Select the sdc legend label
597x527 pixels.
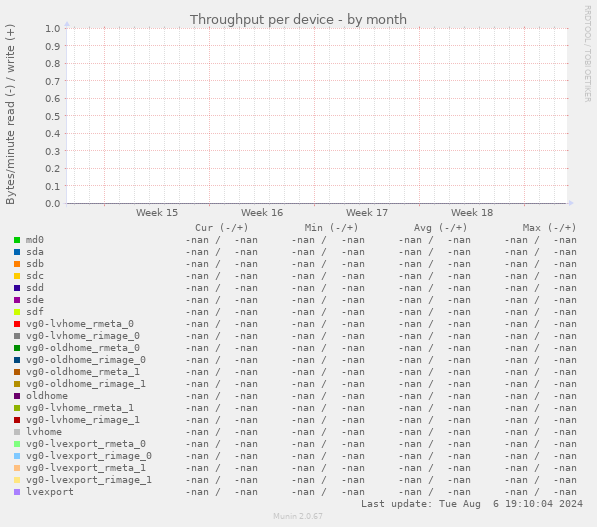35,276
